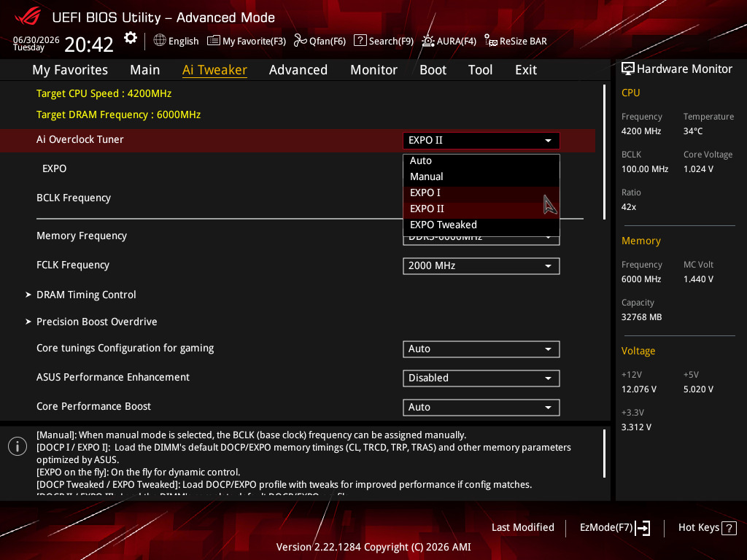Go to the Exit tab

[526, 70]
